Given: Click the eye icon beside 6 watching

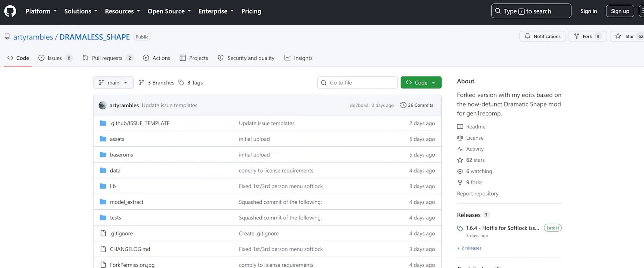Looking at the screenshot, I should 460,172.
